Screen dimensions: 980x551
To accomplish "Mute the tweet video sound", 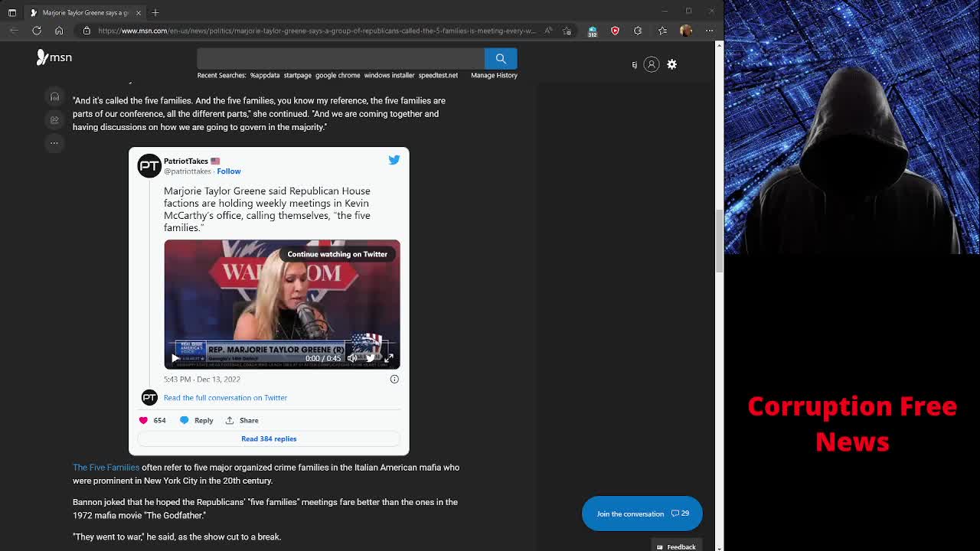I will point(352,358).
